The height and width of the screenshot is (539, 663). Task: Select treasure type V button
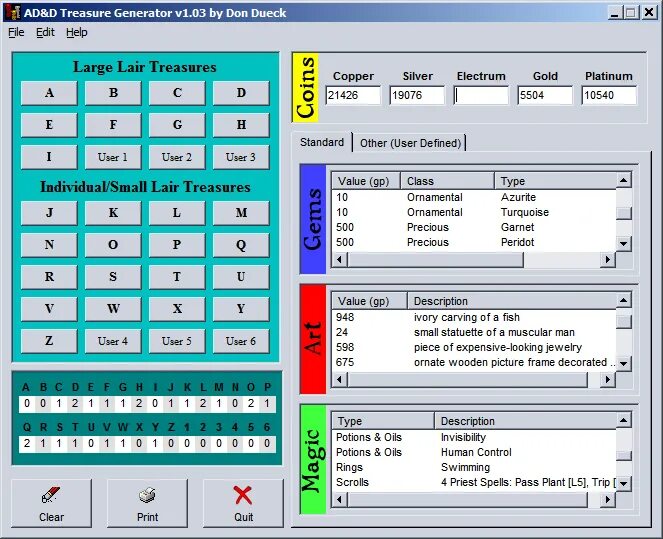pos(49,309)
